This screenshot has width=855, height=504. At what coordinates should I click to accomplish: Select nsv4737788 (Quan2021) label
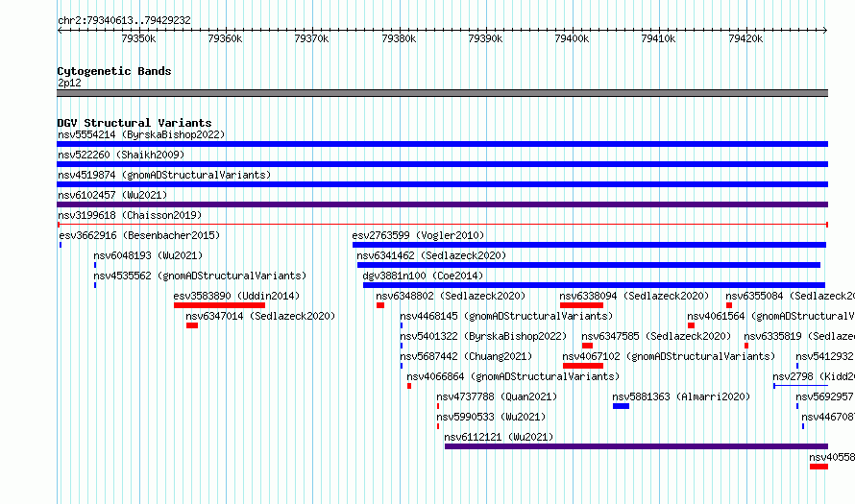[497, 396]
